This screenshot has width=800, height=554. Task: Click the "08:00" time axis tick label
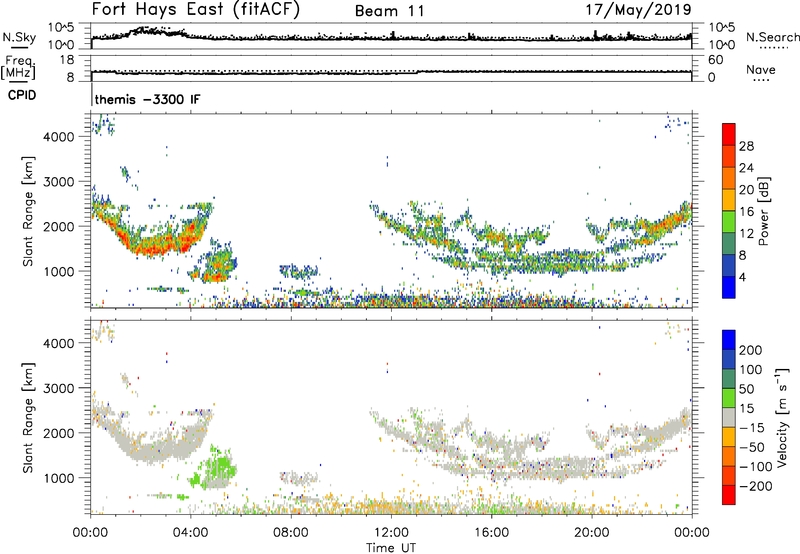291,533
